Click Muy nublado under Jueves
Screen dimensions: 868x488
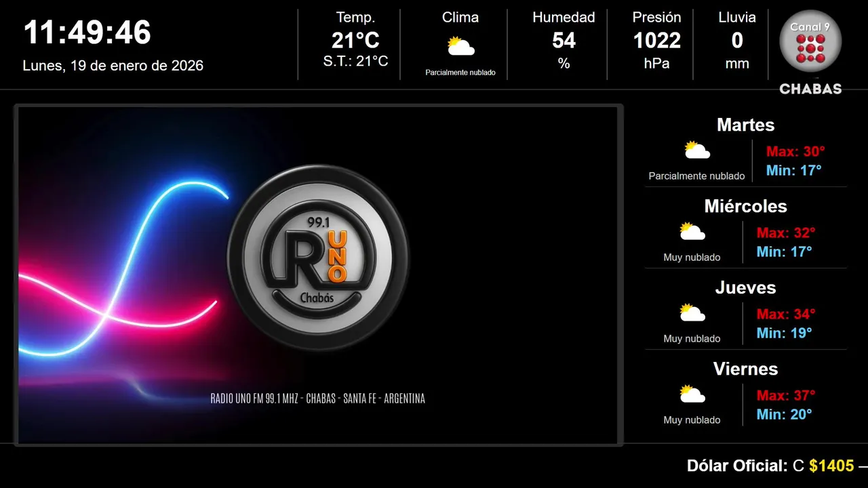(x=692, y=339)
